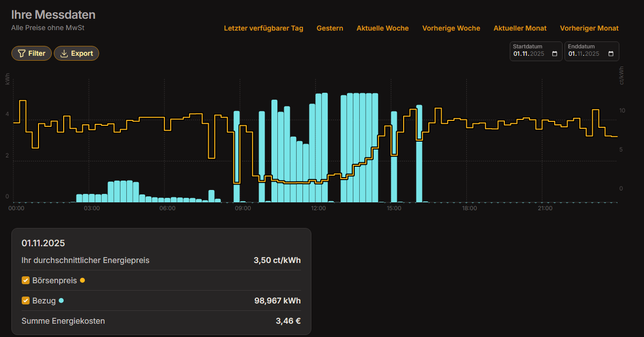Open the Startdatum calendar picker icon
This screenshot has height=337, width=644.
coord(555,54)
